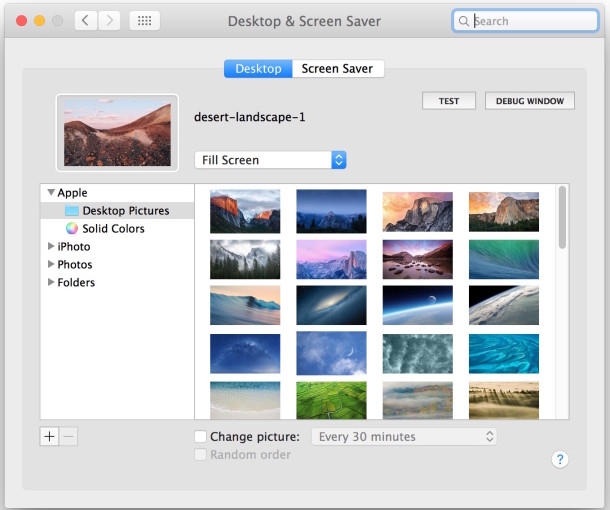Add a folder with the plus button
Image resolution: width=610 pixels, height=510 pixels.
49,436
